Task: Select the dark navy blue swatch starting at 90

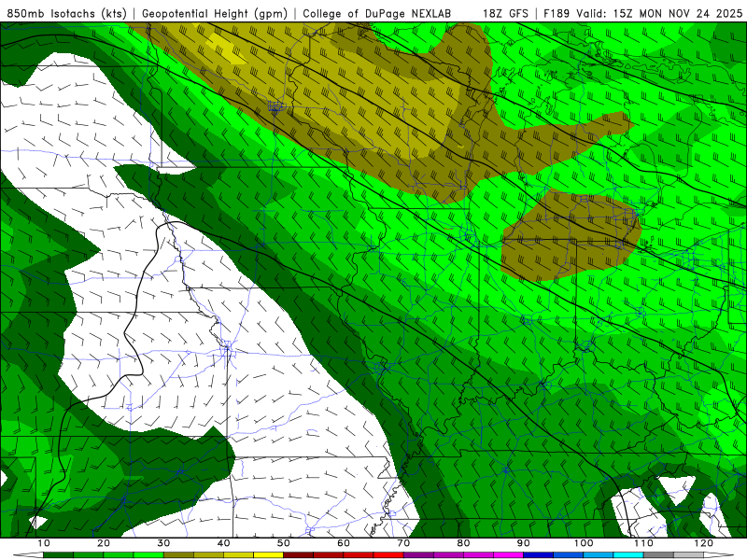Action: click(539, 555)
